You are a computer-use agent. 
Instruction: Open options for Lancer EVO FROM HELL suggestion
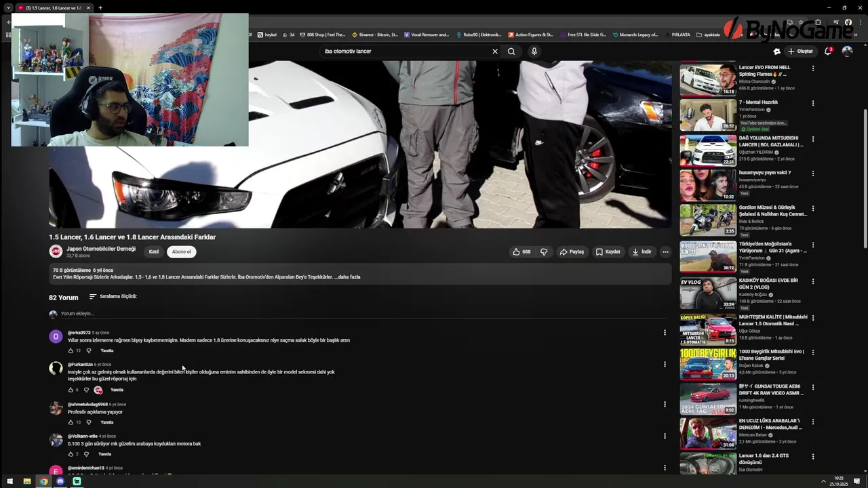pyautogui.click(x=813, y=68)
